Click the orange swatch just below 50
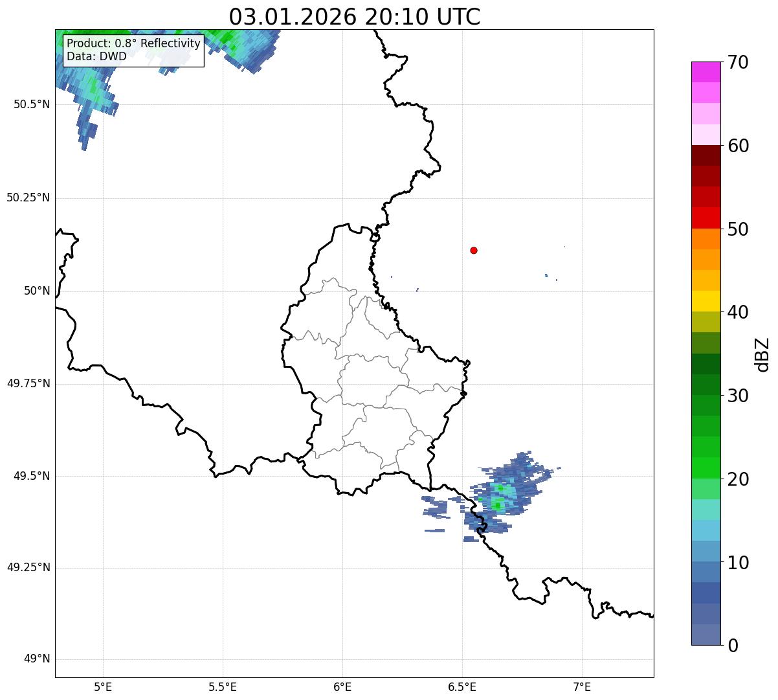The height and width of the screenshot is (700, 778). [x=706, y=239]
